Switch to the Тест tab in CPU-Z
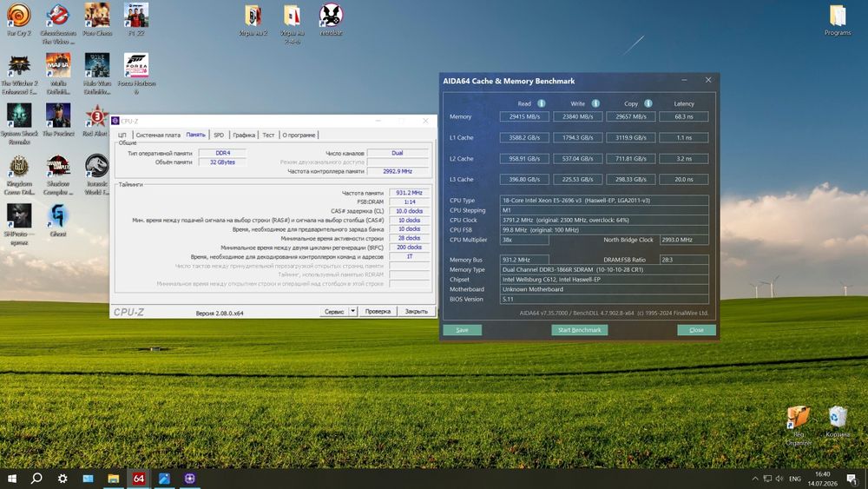868x489 pixels. click(268, 135)
